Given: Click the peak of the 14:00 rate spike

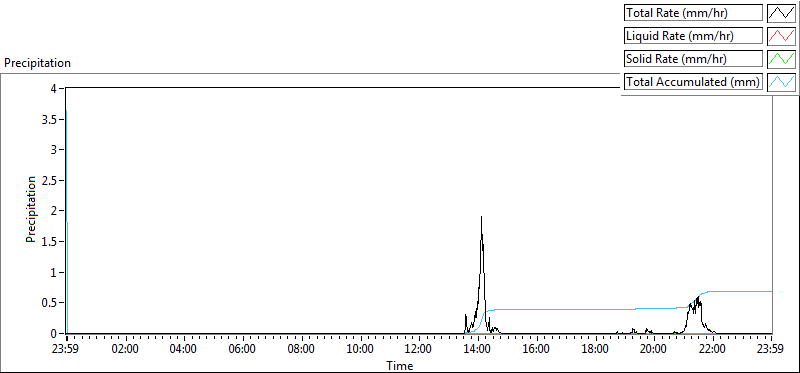Looking at the screenshot, I should (x=481, y=217).
